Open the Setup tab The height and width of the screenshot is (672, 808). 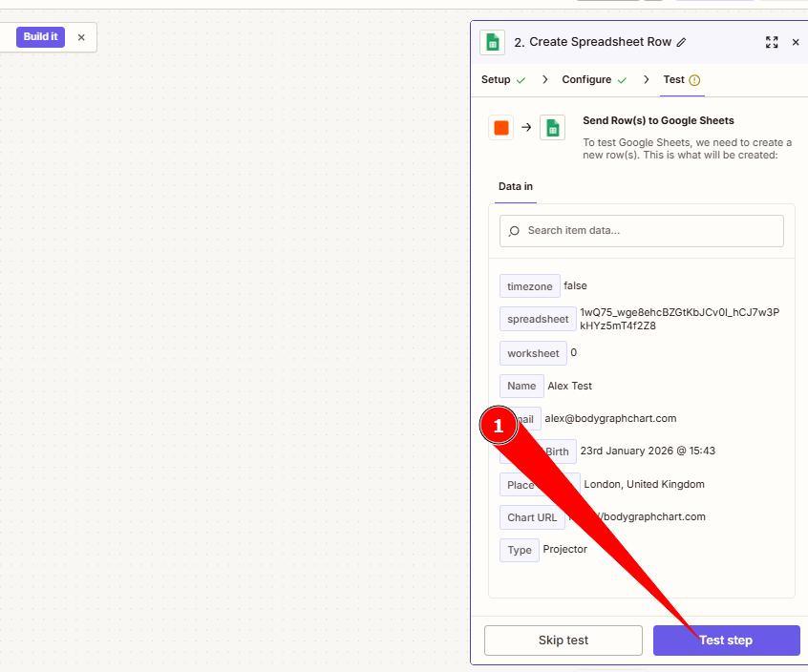[x=496, y=80]
